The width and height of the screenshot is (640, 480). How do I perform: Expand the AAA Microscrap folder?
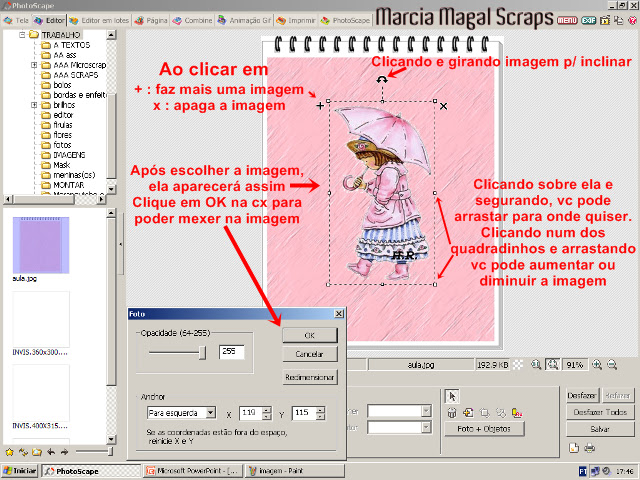(x=34, y=65)
